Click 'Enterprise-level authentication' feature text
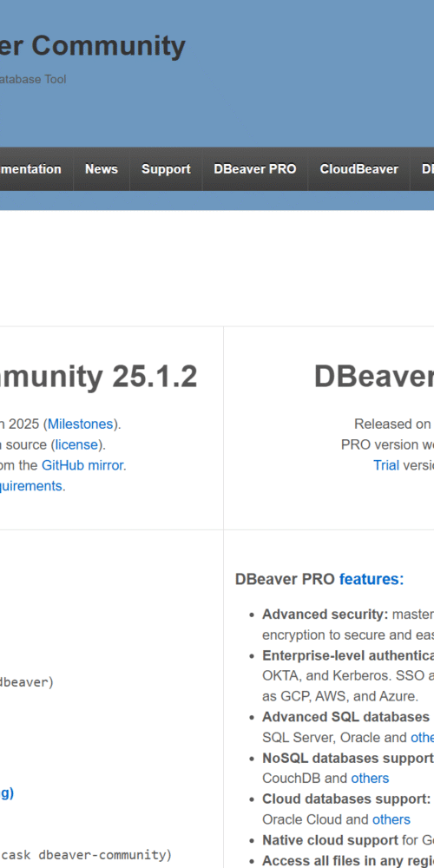 (x=348, y=655)
